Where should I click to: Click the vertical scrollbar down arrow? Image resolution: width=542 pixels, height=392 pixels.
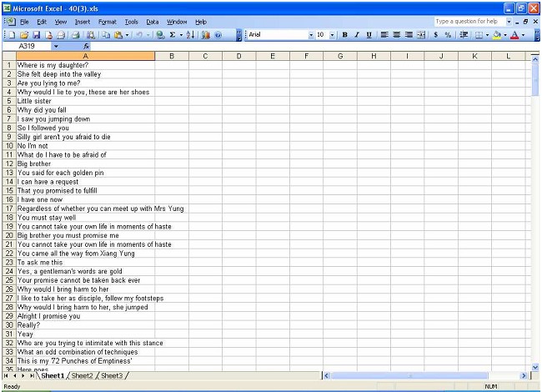pos(535,367)
